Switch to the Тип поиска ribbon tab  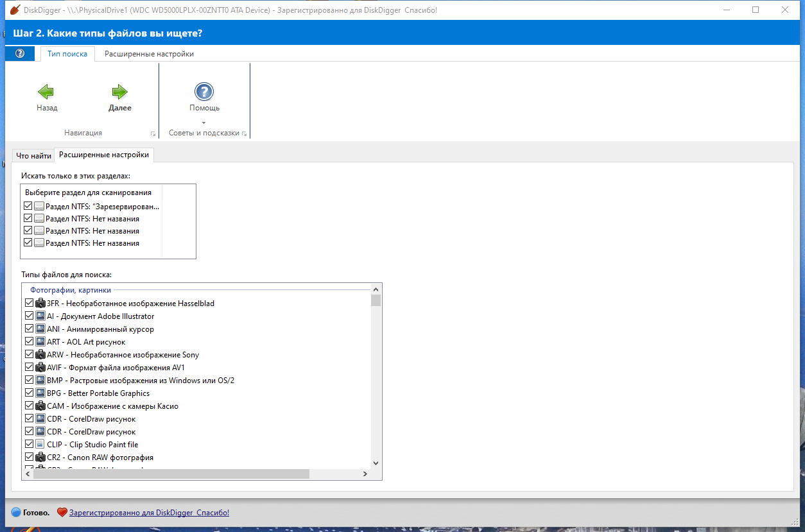pyautogui.click(x=67, y=54)
